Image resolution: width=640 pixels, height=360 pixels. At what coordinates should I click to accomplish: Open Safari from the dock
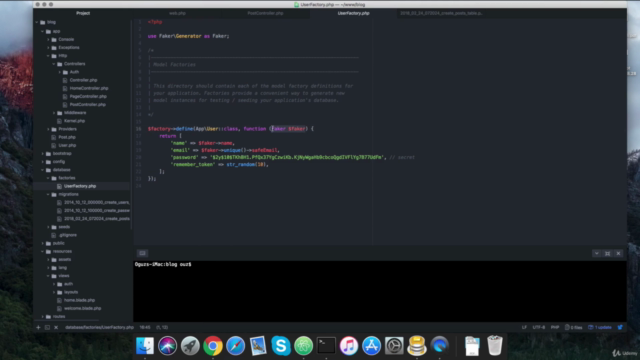click(x=236, y=346)
